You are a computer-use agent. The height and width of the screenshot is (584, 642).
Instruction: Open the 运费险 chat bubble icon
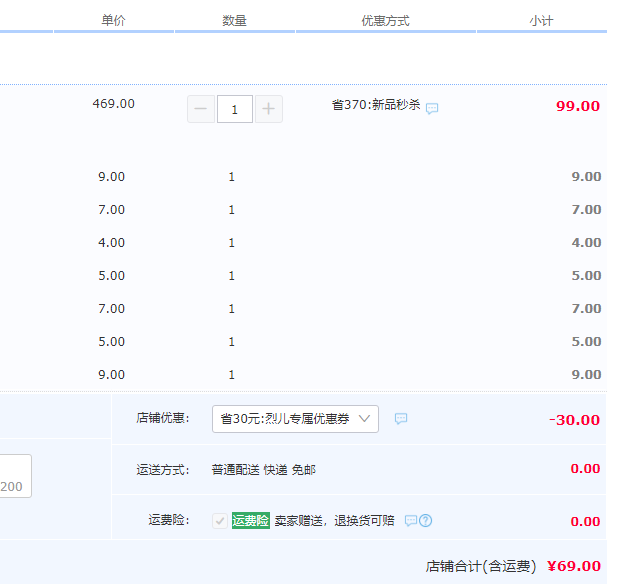coord(410,521)
